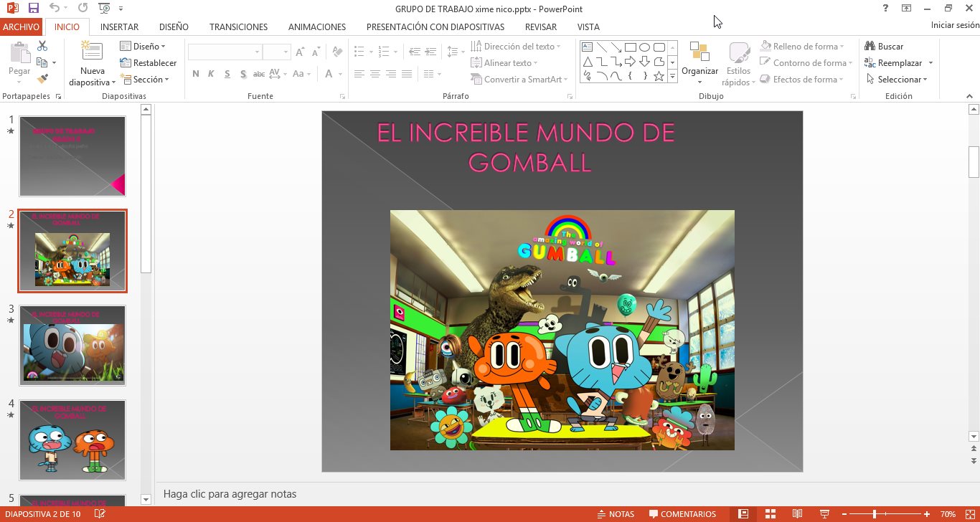Open the Sección dropdown
Viewport: 980px width, 522px height.
(x=145, y=79)
